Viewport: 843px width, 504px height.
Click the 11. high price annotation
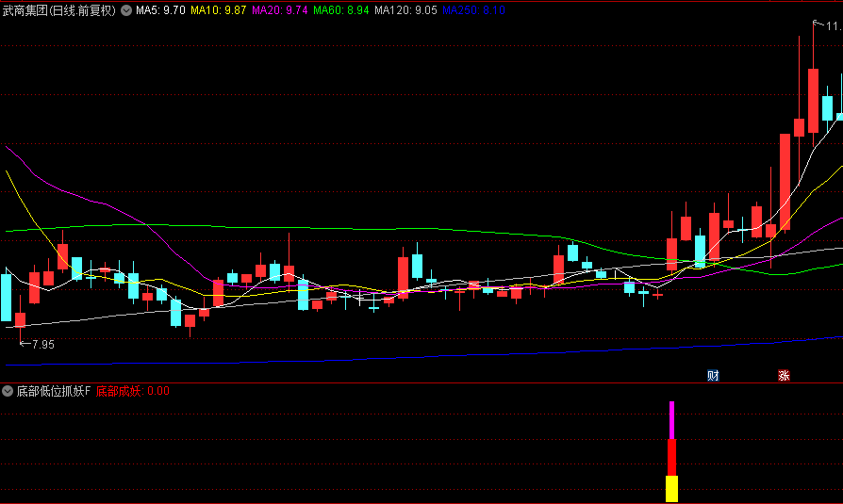834,25
